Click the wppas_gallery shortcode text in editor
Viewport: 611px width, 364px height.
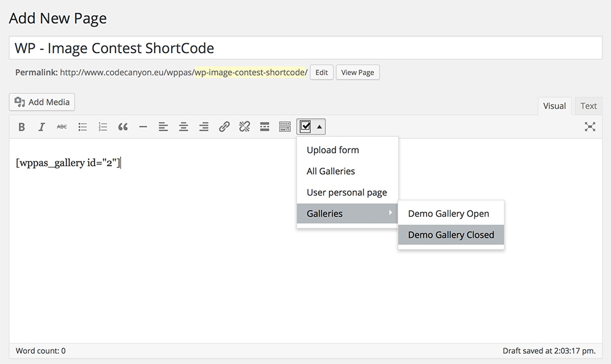(x=68, y=162)
